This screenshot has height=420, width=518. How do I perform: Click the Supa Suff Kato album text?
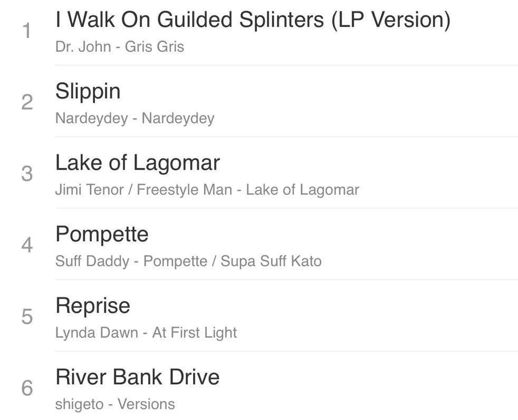(271, 261)
